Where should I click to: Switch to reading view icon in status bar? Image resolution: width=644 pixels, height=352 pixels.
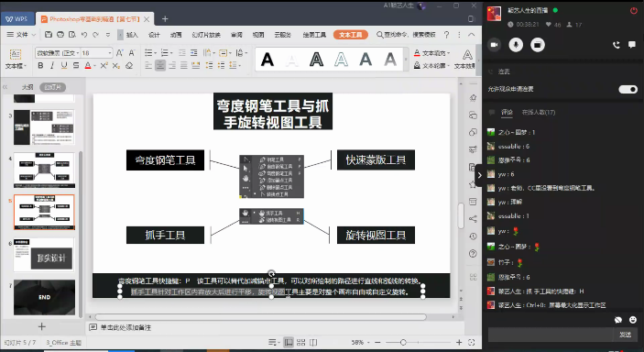313,342
